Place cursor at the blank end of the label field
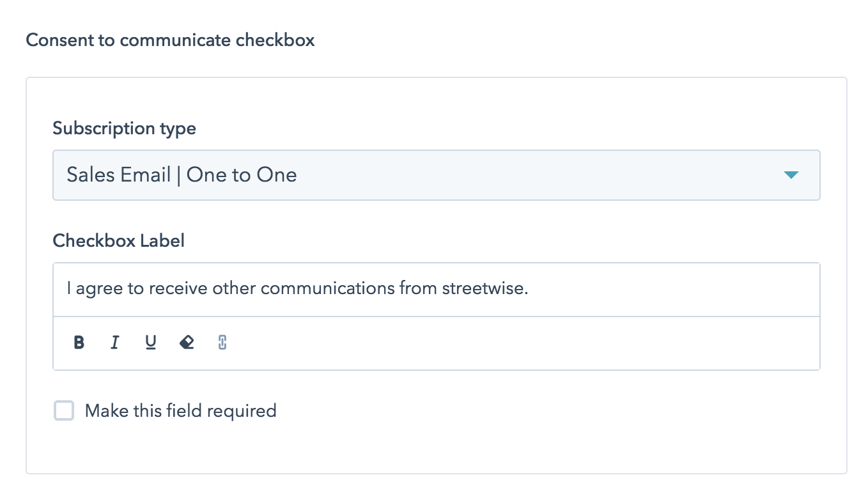 pos(671,289)
